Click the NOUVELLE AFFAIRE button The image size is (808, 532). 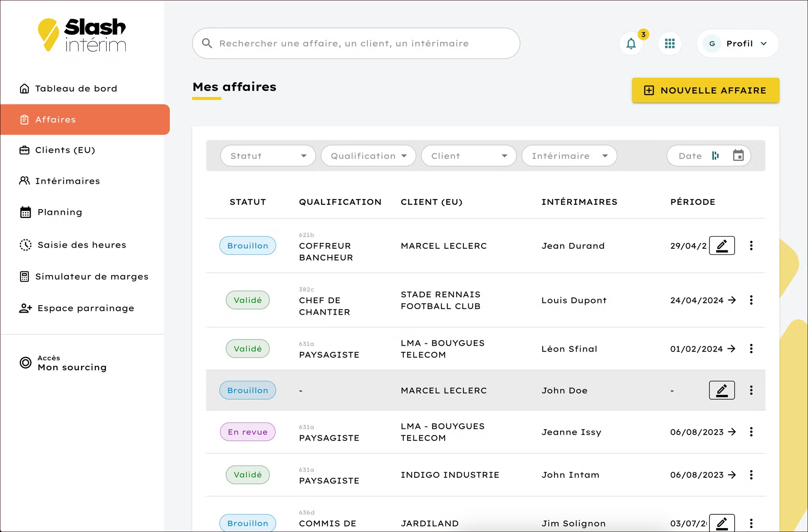706,90
